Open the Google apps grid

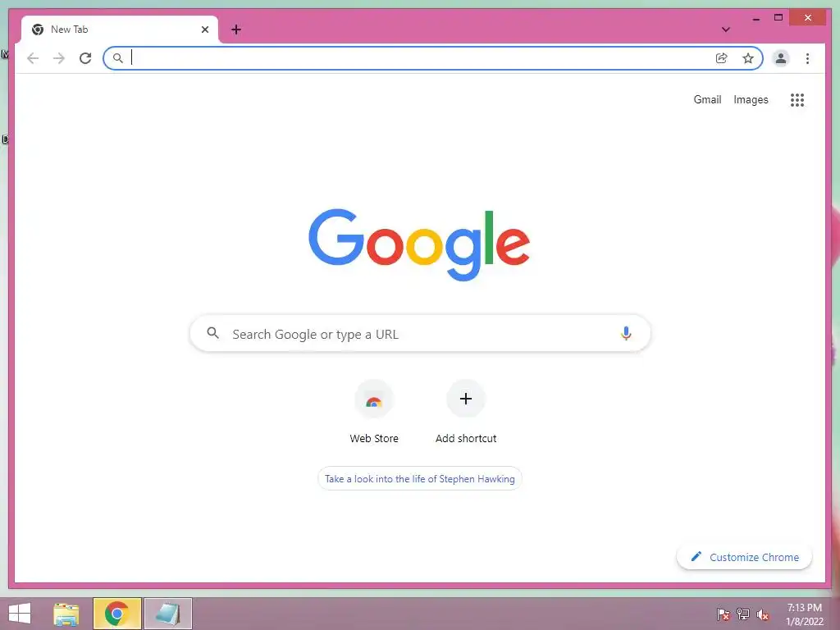797,99
